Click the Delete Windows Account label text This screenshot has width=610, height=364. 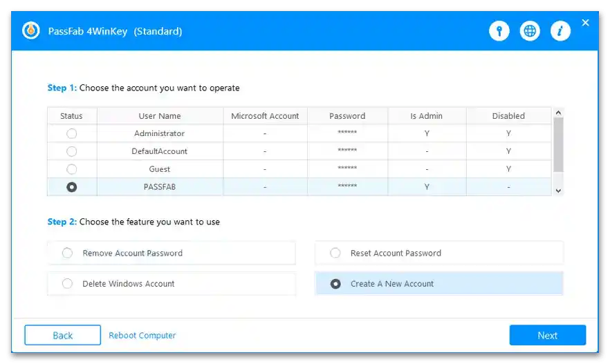[x=129, y=284]
